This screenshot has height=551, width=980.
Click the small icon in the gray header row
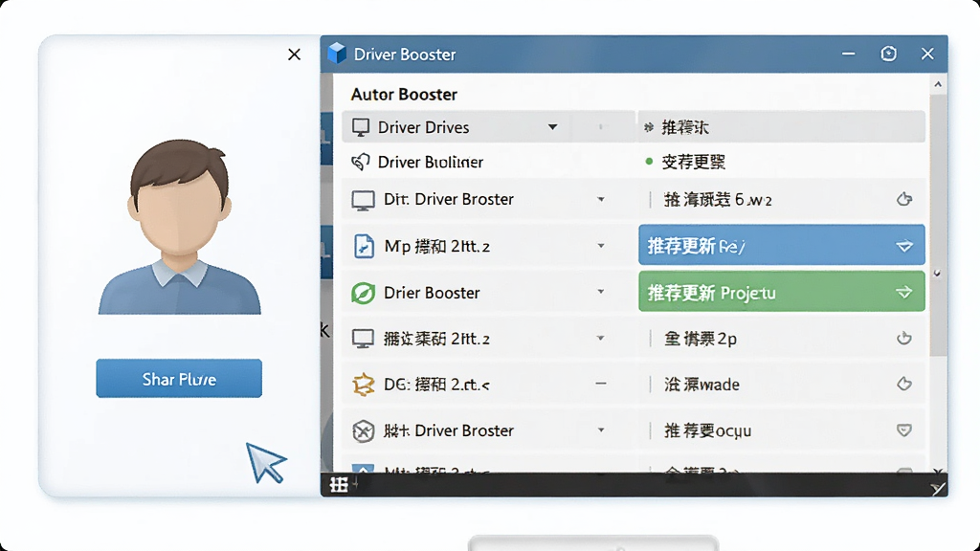649,127
